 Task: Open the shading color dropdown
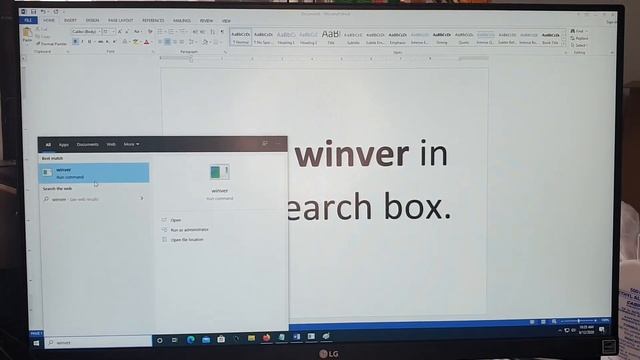tap(210, 42)
